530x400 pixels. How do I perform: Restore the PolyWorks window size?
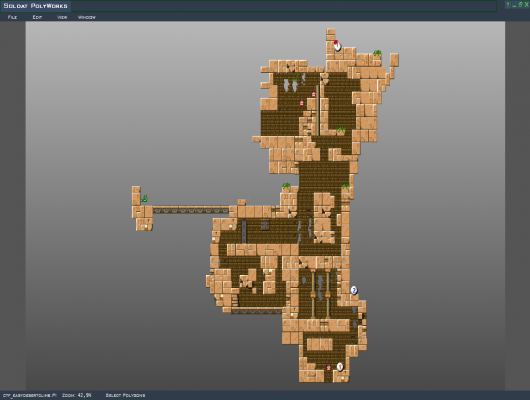pyautogui.click(x=520, y=5)
